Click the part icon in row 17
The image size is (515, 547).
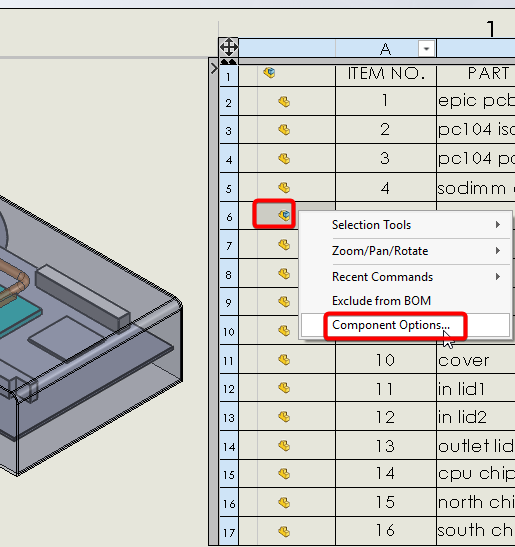(x=284, y=532)
